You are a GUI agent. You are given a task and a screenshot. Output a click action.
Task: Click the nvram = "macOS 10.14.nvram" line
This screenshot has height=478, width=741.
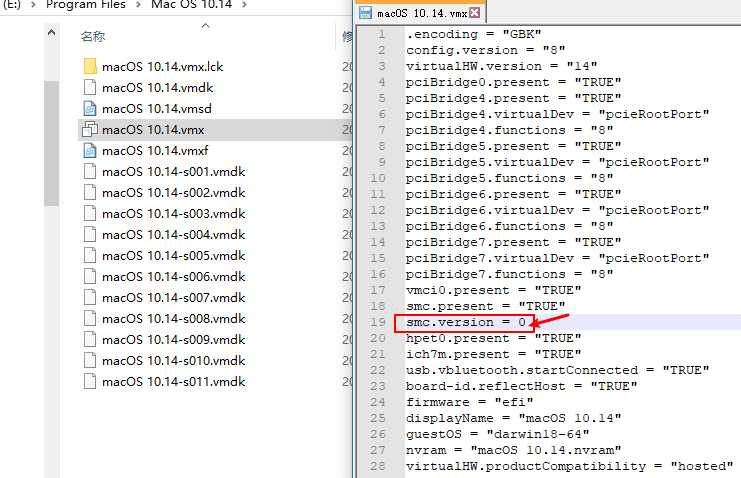coord(513,450)
